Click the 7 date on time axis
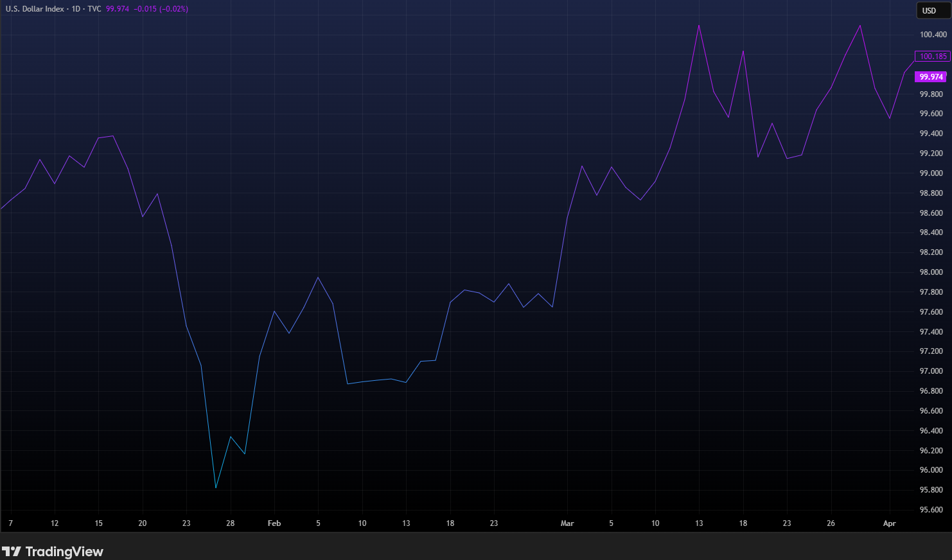The image size is (952, 560). [x=11, y=523]
